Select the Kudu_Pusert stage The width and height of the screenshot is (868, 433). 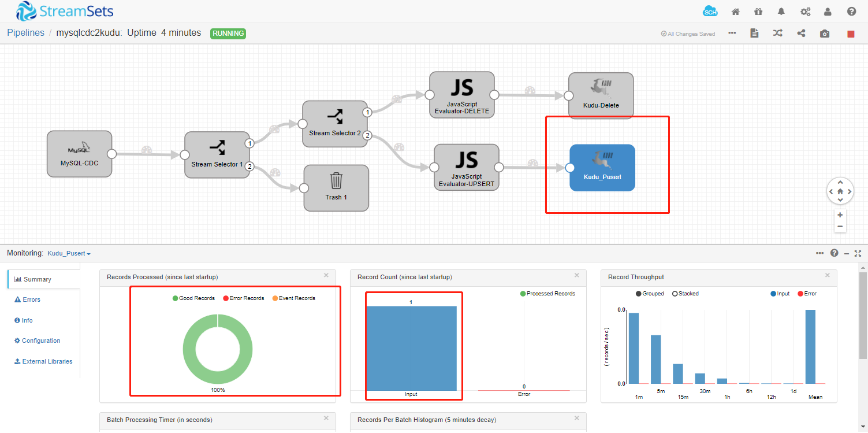click(602, 168)
